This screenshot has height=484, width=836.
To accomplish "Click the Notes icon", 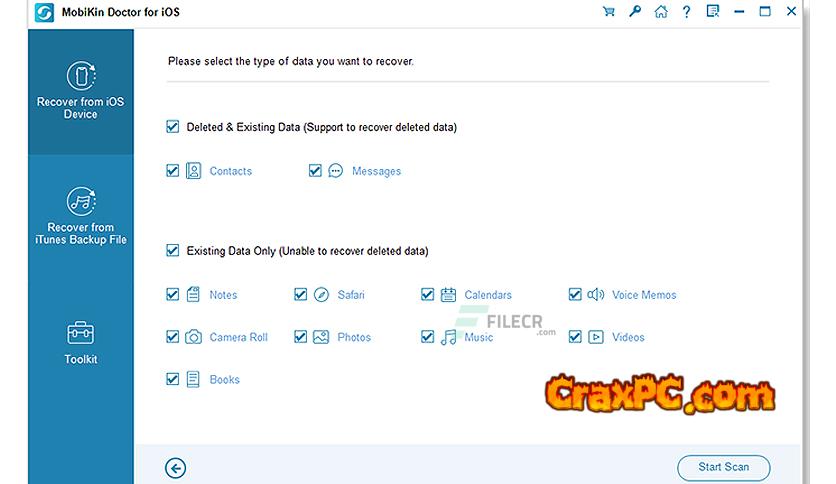I will [x=193, y=294].
